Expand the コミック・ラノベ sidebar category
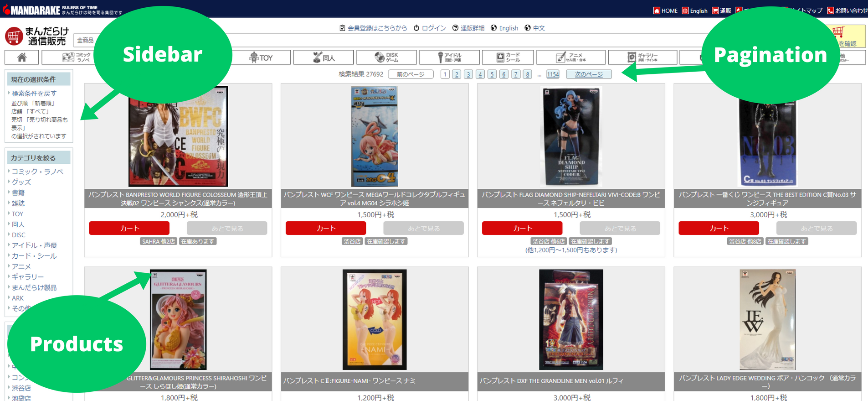This screenshot has height=401, width=868. [37, 172]
